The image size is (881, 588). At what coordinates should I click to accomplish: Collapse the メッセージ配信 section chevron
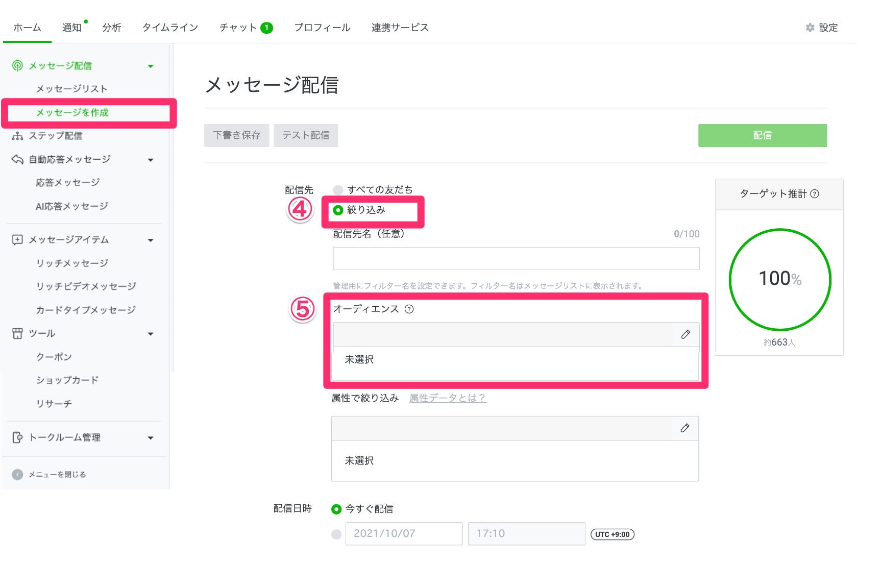[151, 65]
